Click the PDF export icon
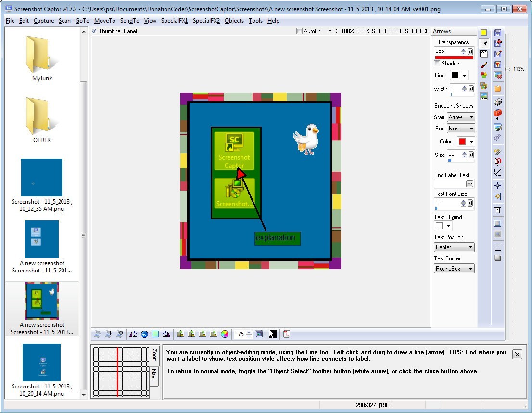Screen dimensions: 532x413 [x=287, y=334]
